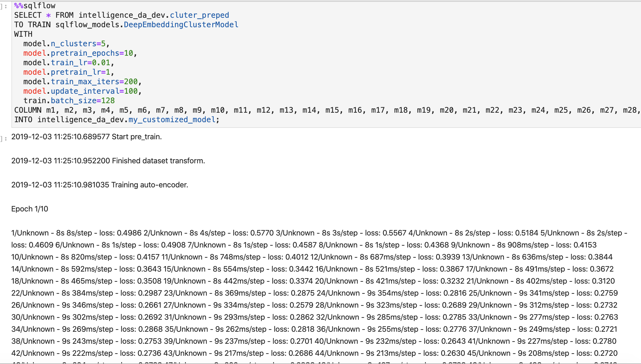Screen dimensions: 641x364
Task: Click the DeepEmbeddingClusterModel identifier
Action: coord(181,24)
